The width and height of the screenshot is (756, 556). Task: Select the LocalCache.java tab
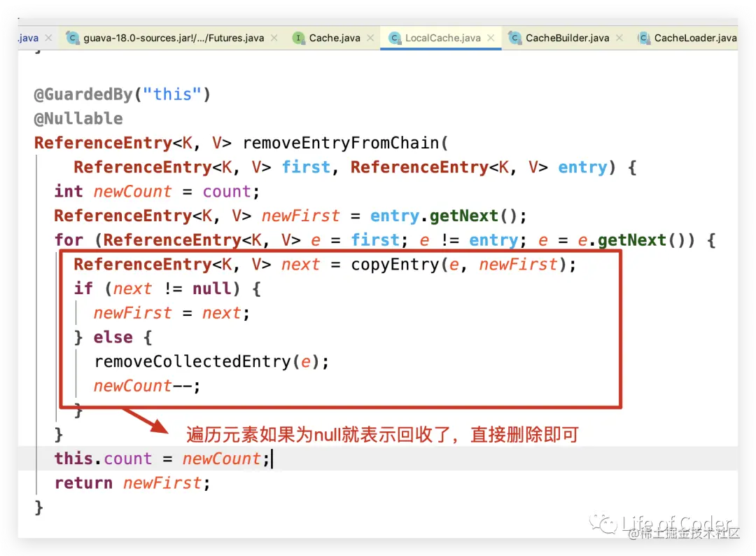pos(442,38)
